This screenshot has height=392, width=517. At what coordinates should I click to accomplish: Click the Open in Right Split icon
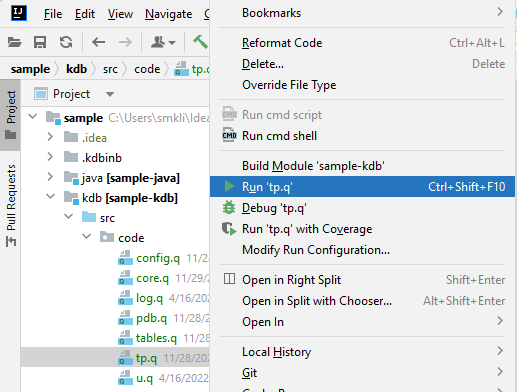coord(229,279)
